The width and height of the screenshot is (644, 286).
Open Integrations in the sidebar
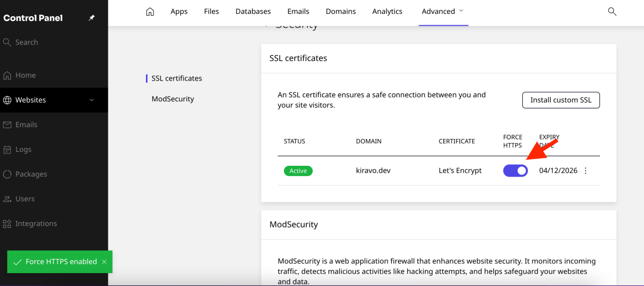click(35, 223)
